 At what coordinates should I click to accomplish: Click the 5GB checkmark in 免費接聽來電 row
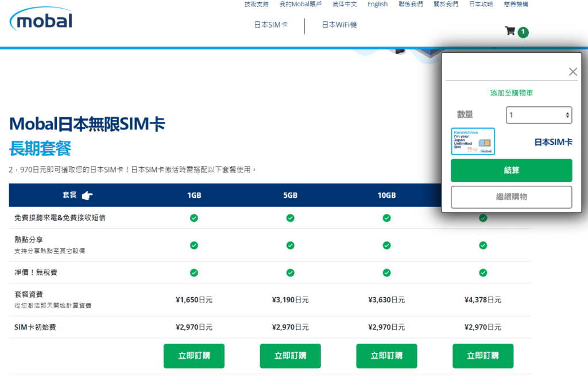(290, 218)
